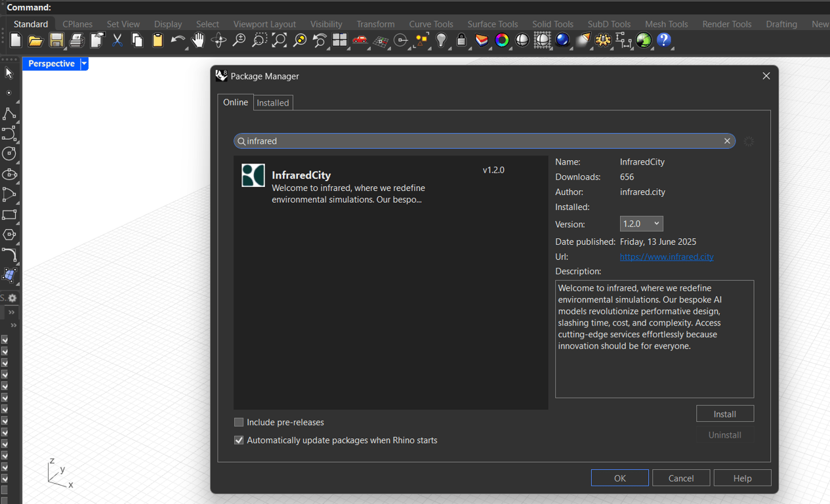Open the Viewport Layout toolbar tab
This screenshot has height=504, width=830.
[264, 24]
